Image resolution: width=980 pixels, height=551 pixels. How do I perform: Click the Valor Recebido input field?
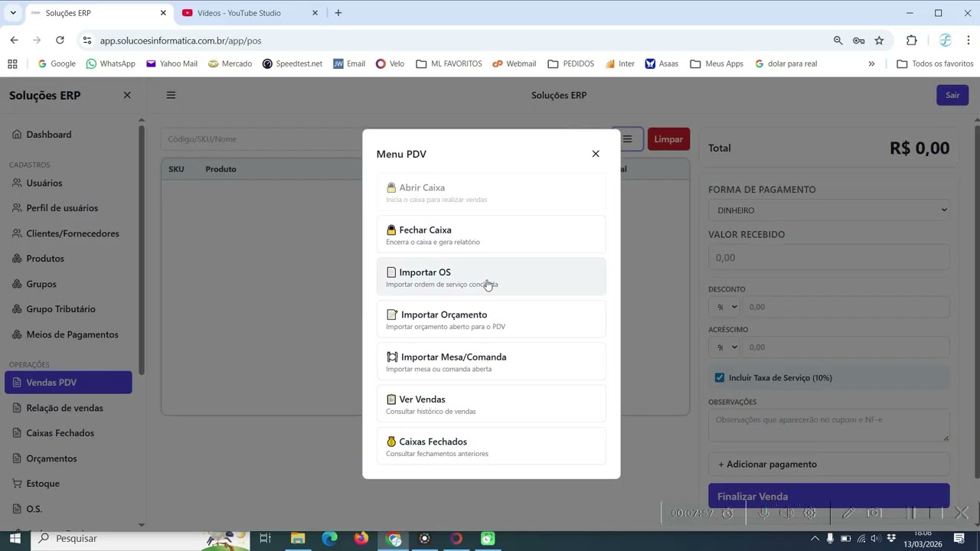(x=828, y=258)
